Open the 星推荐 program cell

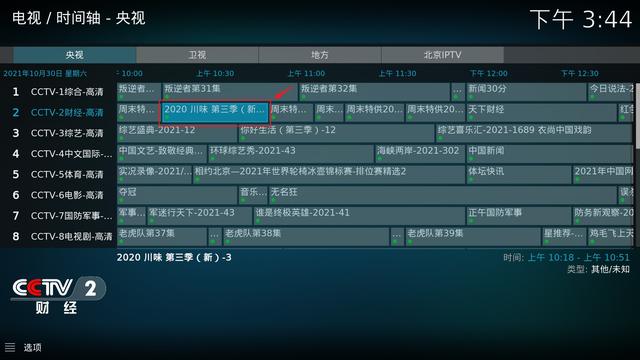pyautogui.click(x=564, y=236)
